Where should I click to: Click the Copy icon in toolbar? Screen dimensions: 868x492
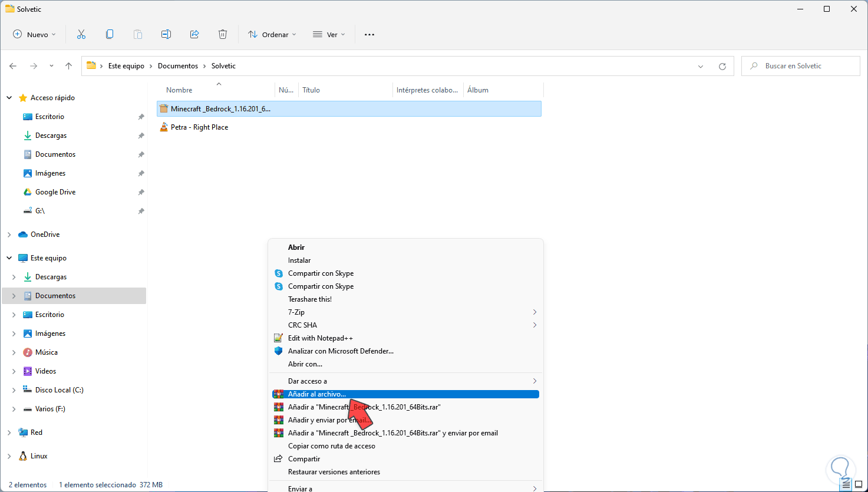point(110,35)
